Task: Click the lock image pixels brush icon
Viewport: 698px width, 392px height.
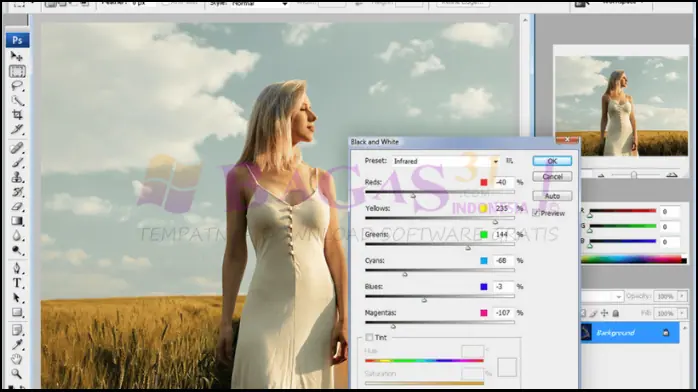Action: click(x=593, y=313)
